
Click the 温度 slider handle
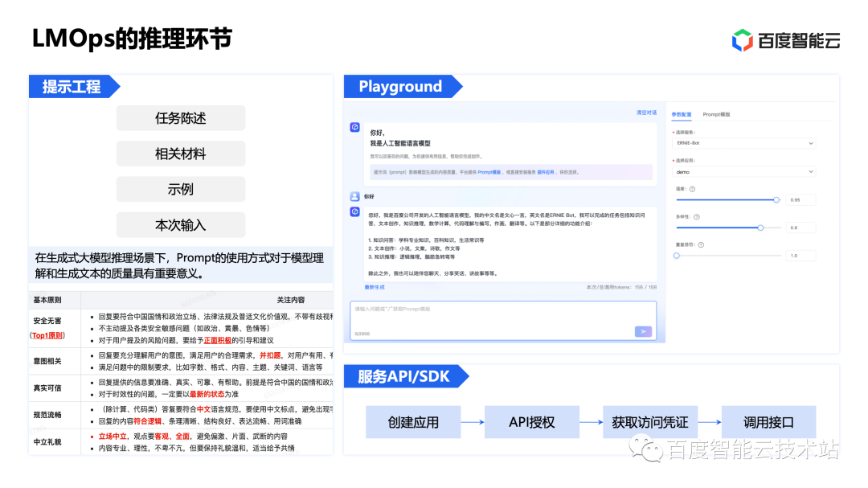[777, 199]
